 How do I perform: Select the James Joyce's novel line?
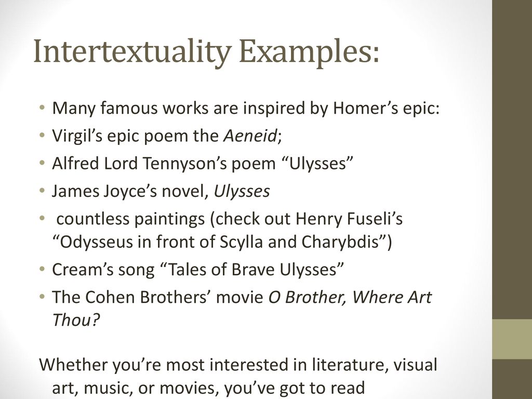pos(161,191)
